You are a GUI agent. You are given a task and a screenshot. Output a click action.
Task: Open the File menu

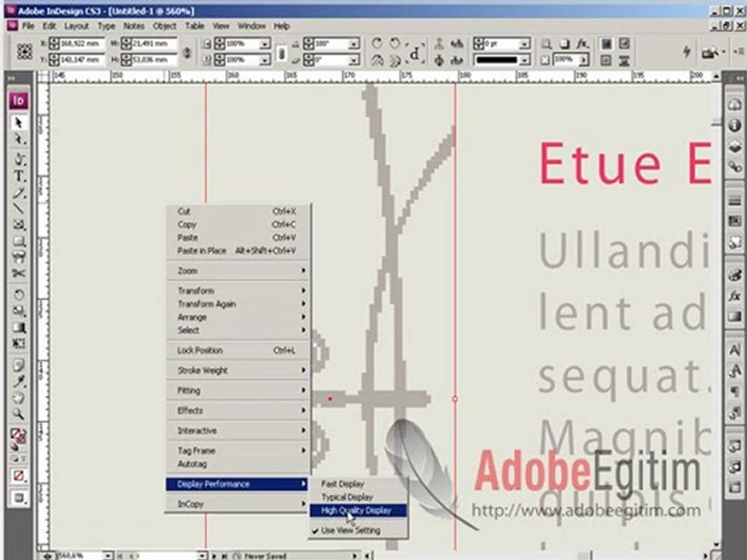pos(28,26)
